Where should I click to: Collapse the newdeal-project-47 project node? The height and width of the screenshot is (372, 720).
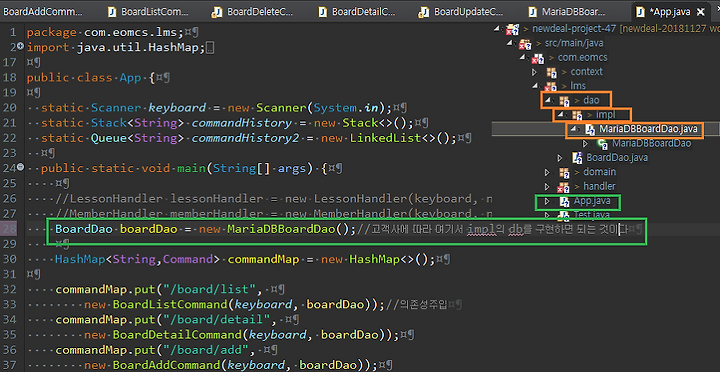pyautogui.click(x=497, y=29)
